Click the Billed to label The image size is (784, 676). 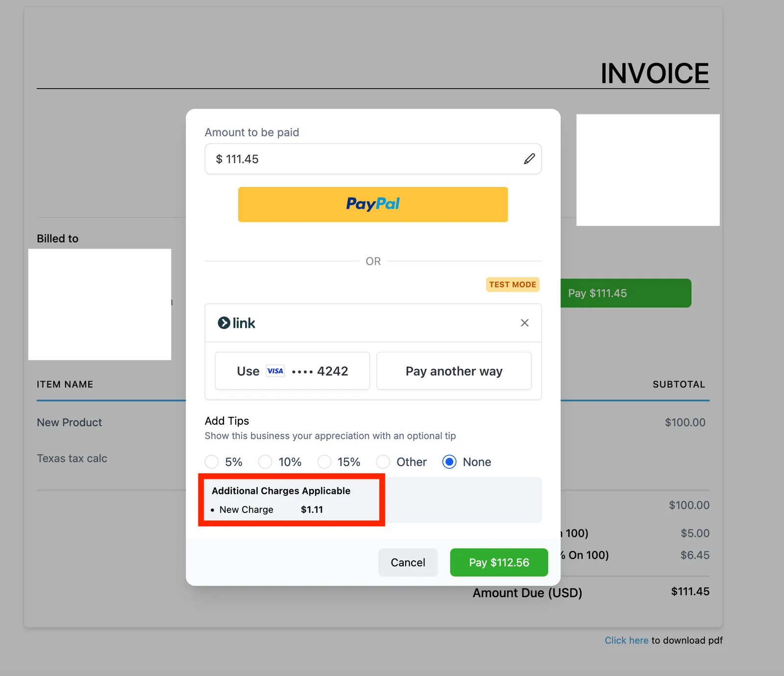(x=57, y=239)
